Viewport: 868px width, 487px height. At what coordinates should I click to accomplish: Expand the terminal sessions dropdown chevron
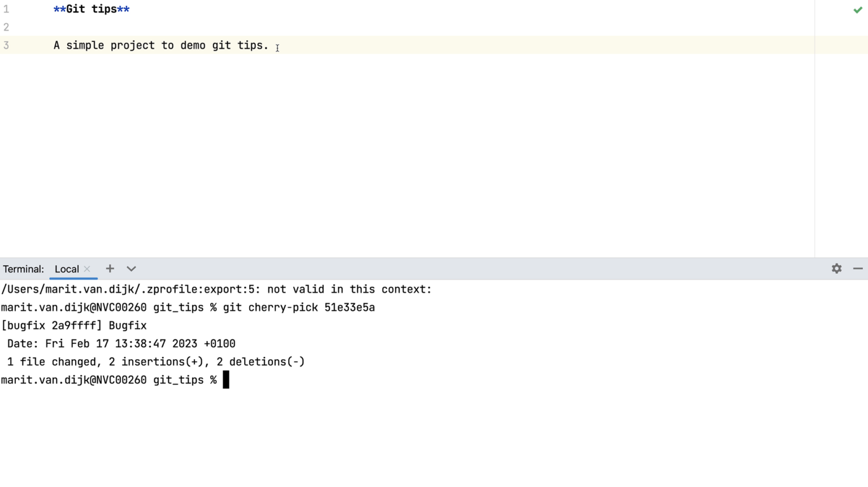click(x=131, y=269)
